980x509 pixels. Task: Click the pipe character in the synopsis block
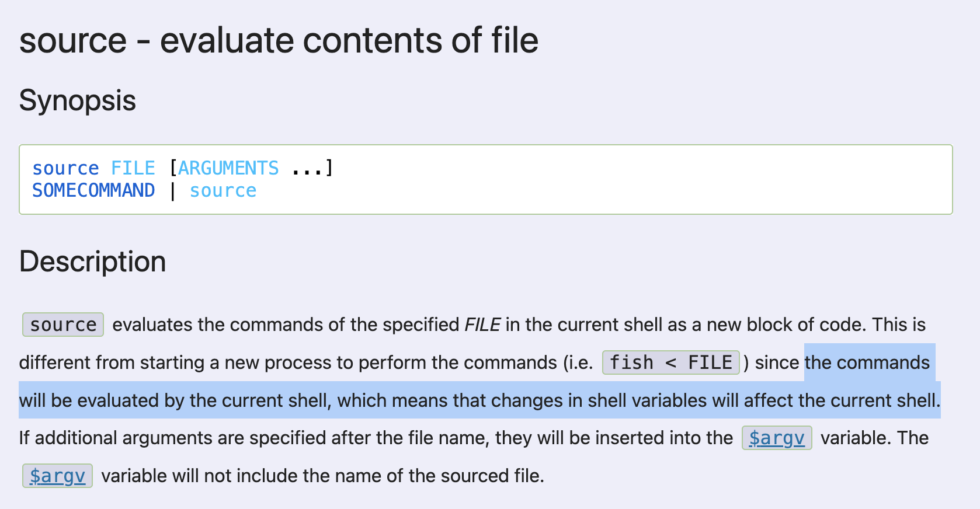click(x=173, y=190)
